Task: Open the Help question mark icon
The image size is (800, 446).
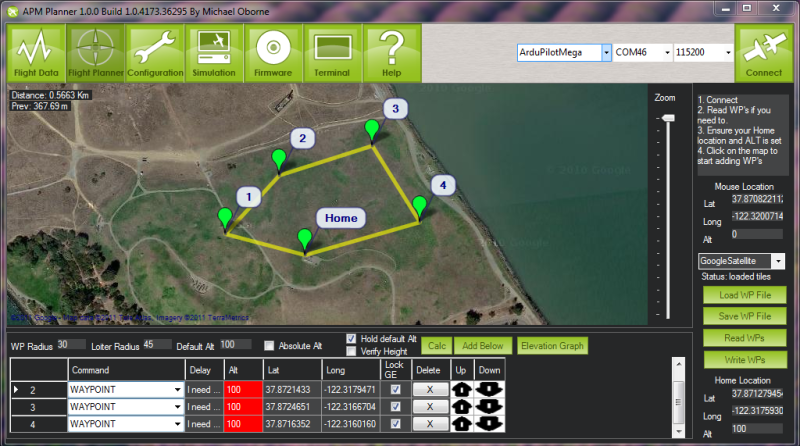Action: [391, 53]
